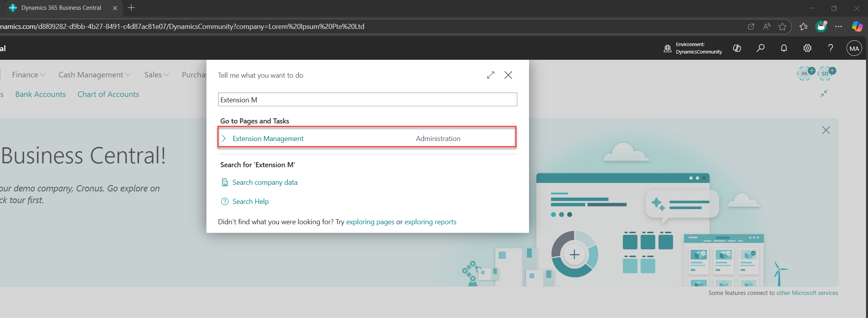This screenshot has width=868, height=318.
Task: Open page in app icon in address bar
Action: [x=751, y=27]
